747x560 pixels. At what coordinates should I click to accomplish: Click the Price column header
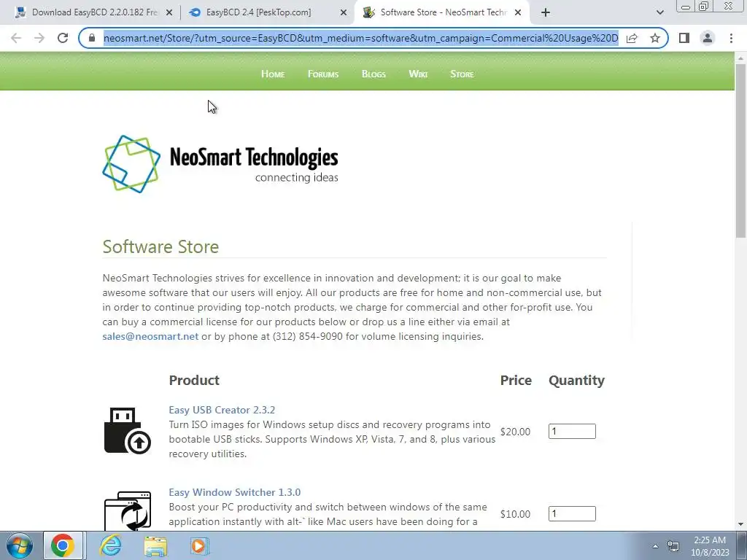516,380
